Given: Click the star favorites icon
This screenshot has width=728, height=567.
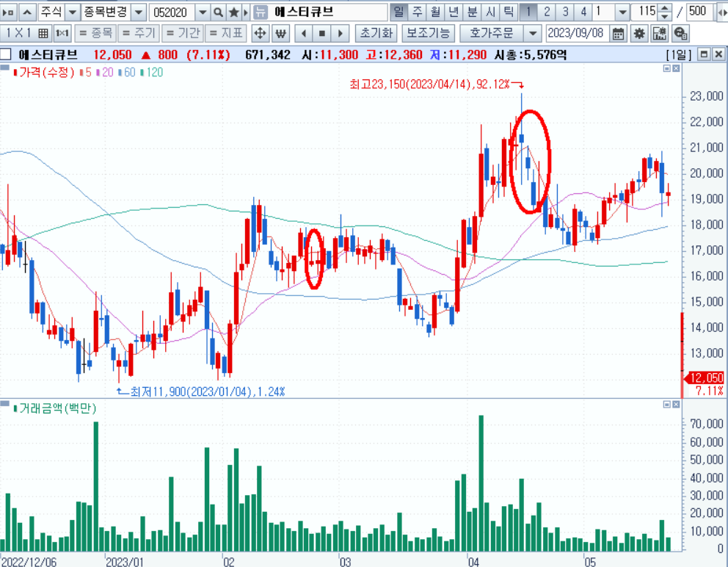Looking at the screenshot, I should [x=234, y=12].
